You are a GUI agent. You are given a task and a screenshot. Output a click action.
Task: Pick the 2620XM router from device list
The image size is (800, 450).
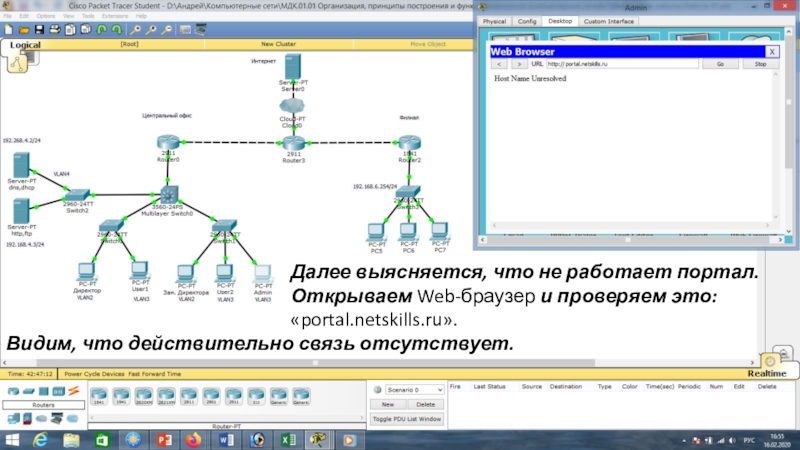pos(144,396)
